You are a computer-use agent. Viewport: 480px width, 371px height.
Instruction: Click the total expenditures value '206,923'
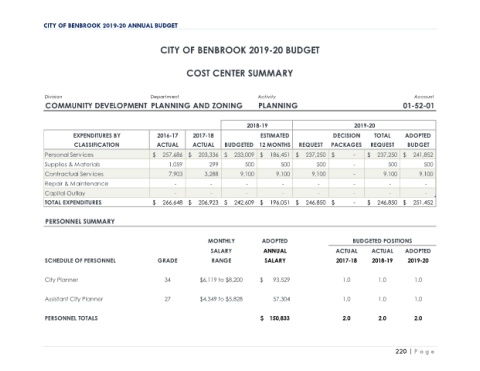[x=208, y=202]
